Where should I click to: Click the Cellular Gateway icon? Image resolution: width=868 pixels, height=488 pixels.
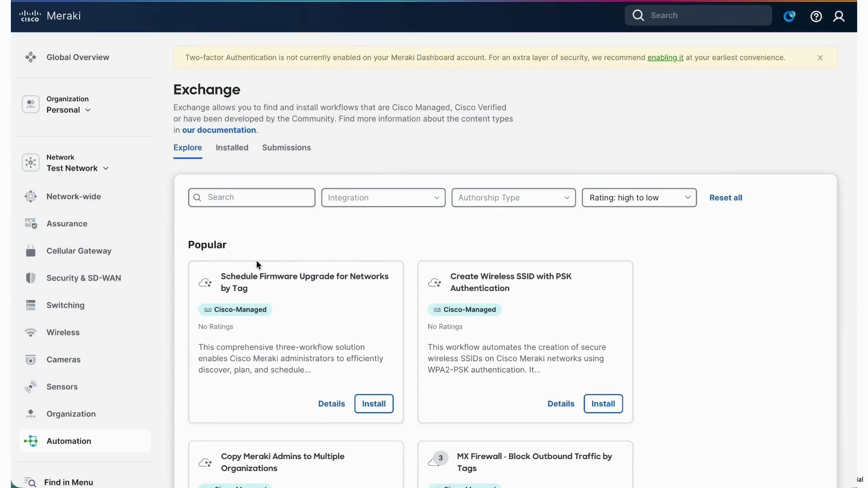click(31, 251)
